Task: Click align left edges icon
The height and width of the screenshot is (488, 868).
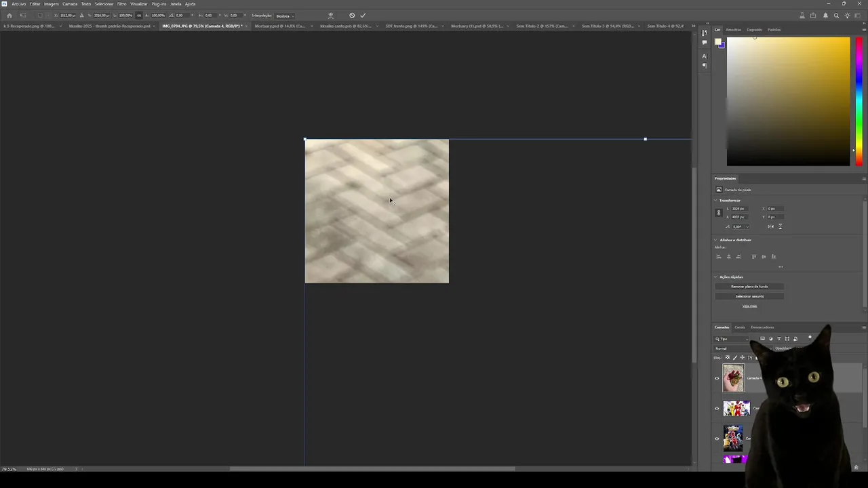Action: [x=719, y=257]
